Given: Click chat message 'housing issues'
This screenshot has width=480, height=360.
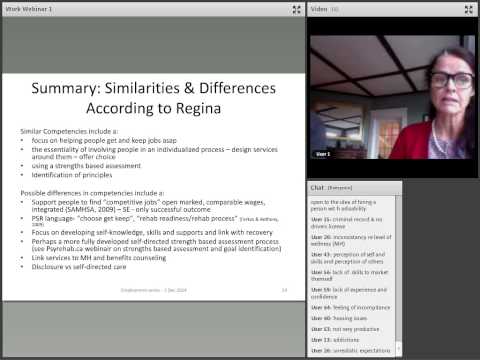Looking at the screenshot, I should tap(339, 318).
